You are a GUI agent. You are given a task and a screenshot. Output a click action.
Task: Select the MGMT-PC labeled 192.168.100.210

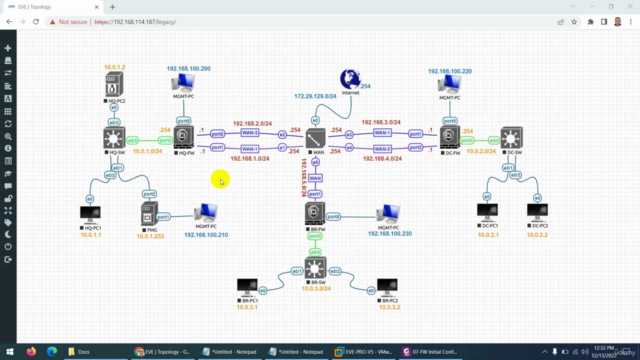coord(206,213)
